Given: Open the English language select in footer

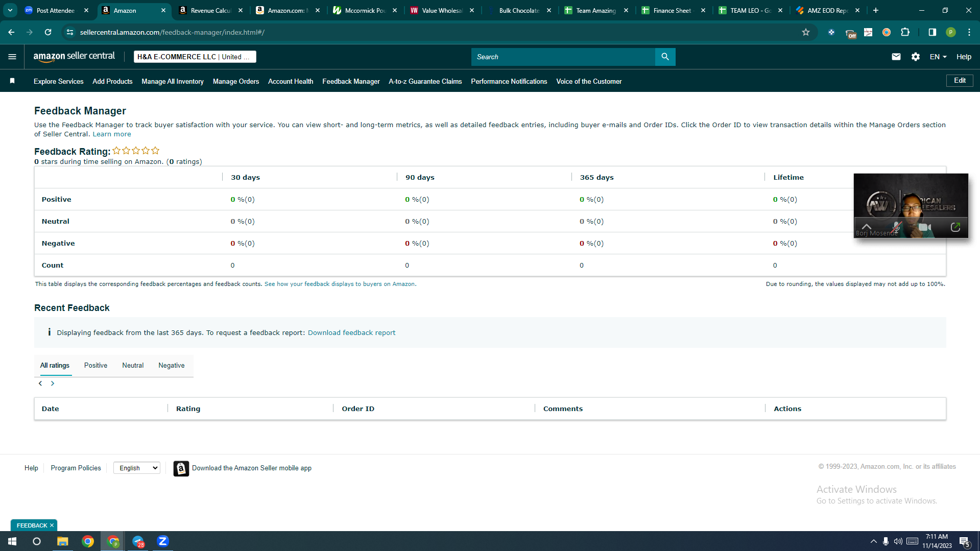Looking at the screenshot, I should click(137, 468).
